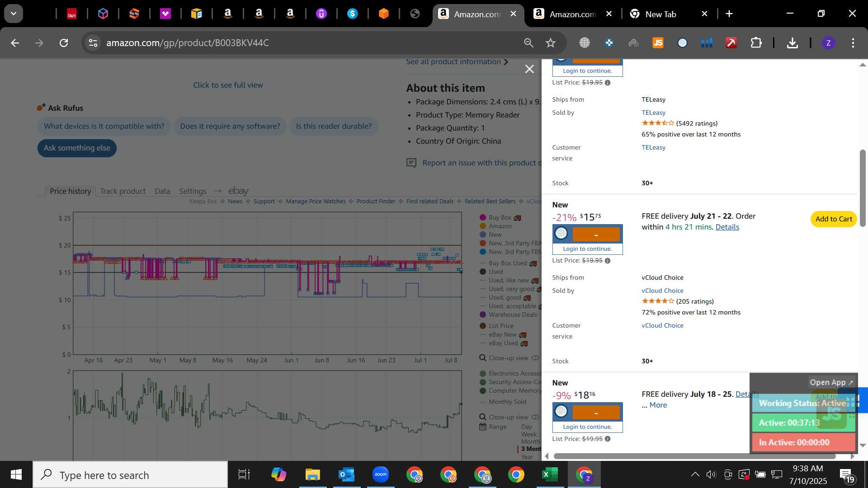The height and width of the screenshot is (488, 868).
Task: Open the Data tab in Keepa
Action: (x=162, y=191)
